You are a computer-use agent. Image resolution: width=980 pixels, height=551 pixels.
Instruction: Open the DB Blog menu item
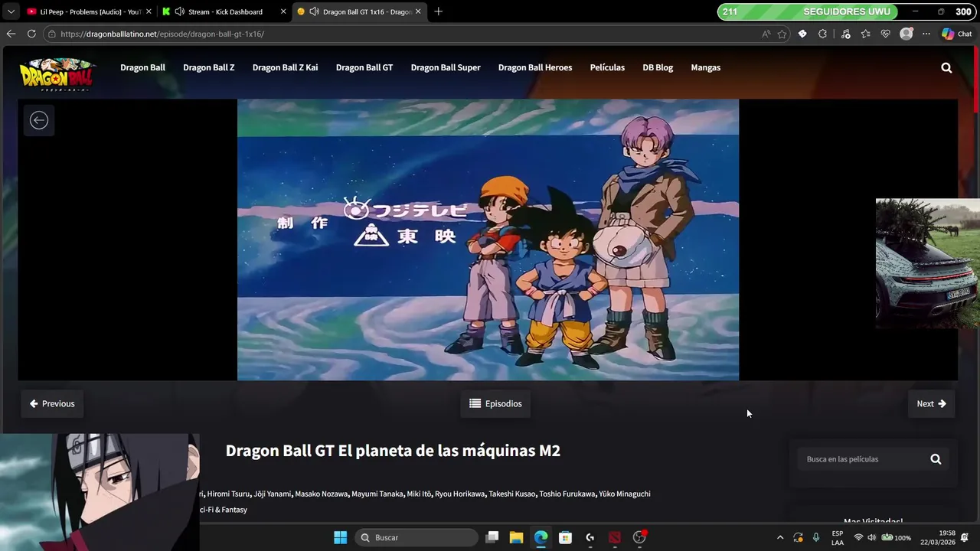coord(658,67)
